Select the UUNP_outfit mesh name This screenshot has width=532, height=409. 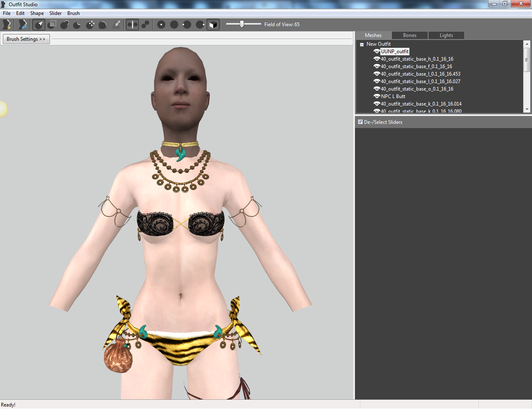click(x=395, y=52)
